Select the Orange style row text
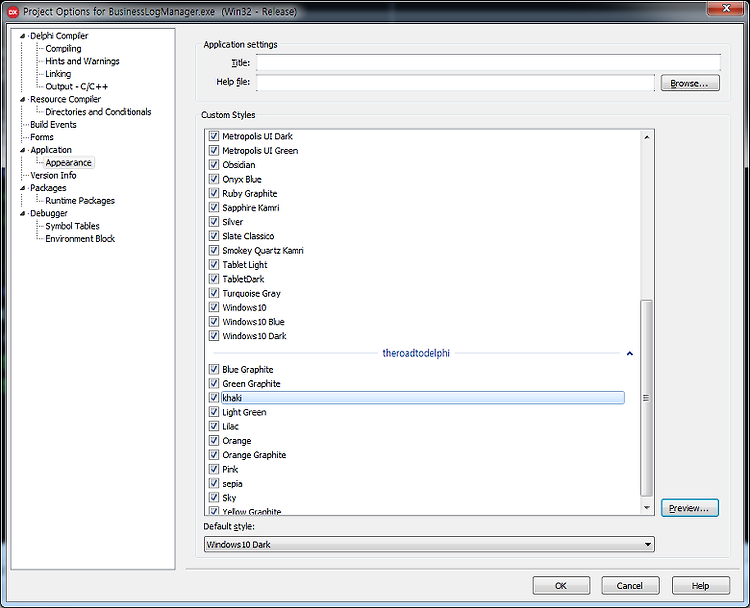 coord(236,441)
